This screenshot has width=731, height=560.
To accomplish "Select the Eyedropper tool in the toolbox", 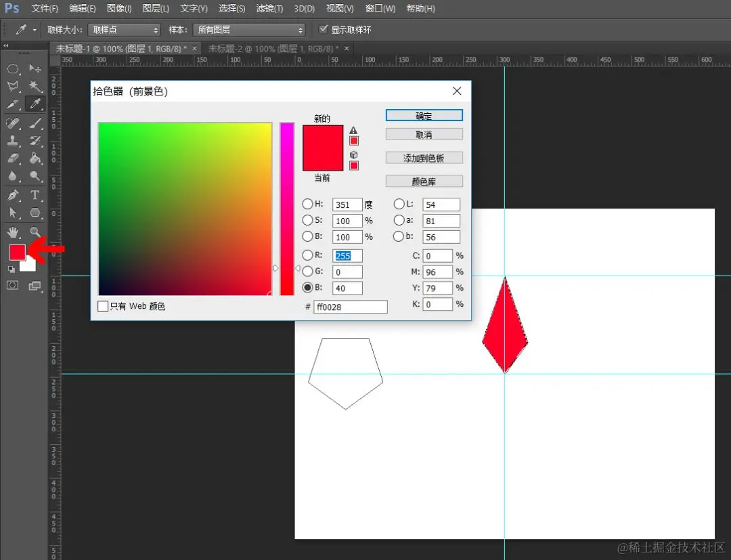I will pos(35,104).
